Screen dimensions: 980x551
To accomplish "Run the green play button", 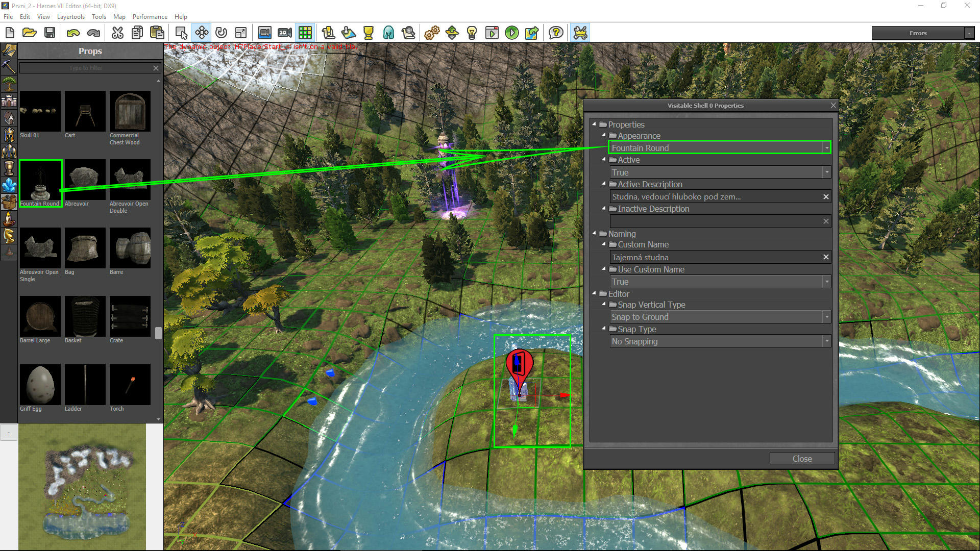I will point(512,33).
